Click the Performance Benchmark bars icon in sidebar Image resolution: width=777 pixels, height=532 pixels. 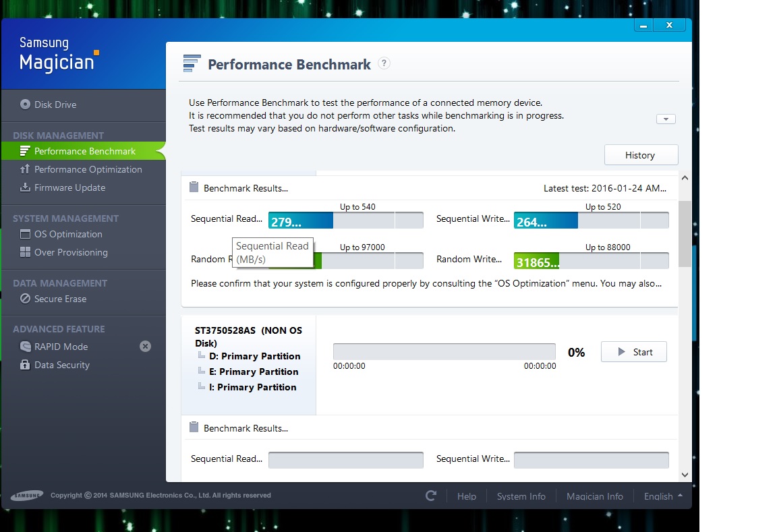[x=25, y=150]
